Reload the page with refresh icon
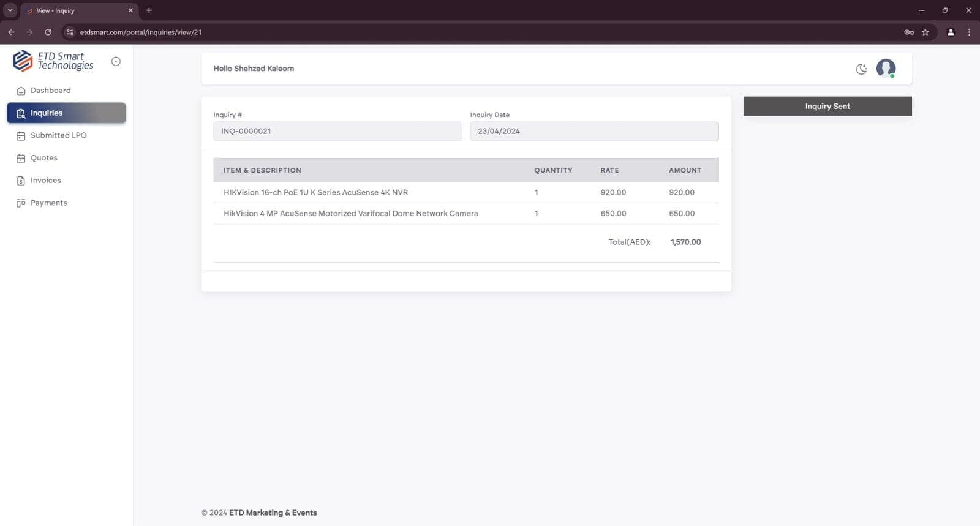 click(x=48, y=32)
